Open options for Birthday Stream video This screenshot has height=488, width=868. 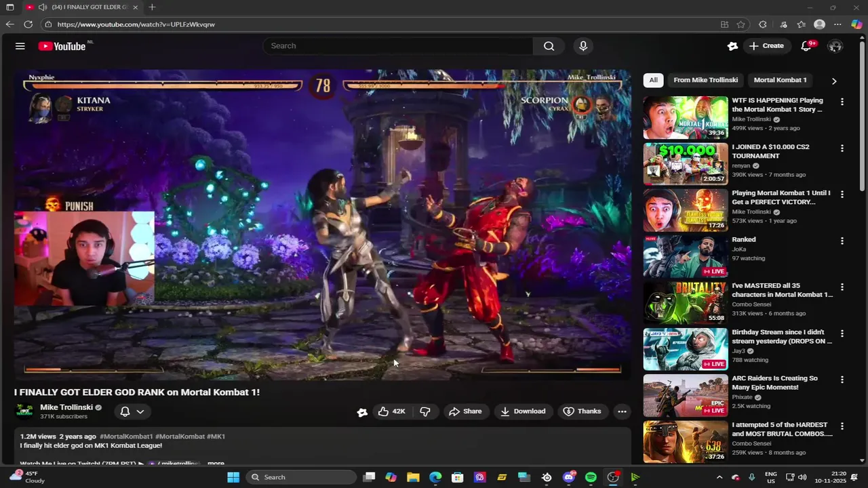click(842, 333)
